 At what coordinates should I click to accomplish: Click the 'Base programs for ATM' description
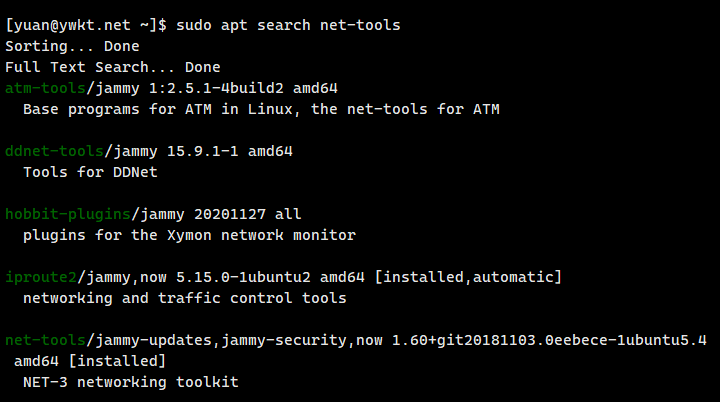coord(261,109)
